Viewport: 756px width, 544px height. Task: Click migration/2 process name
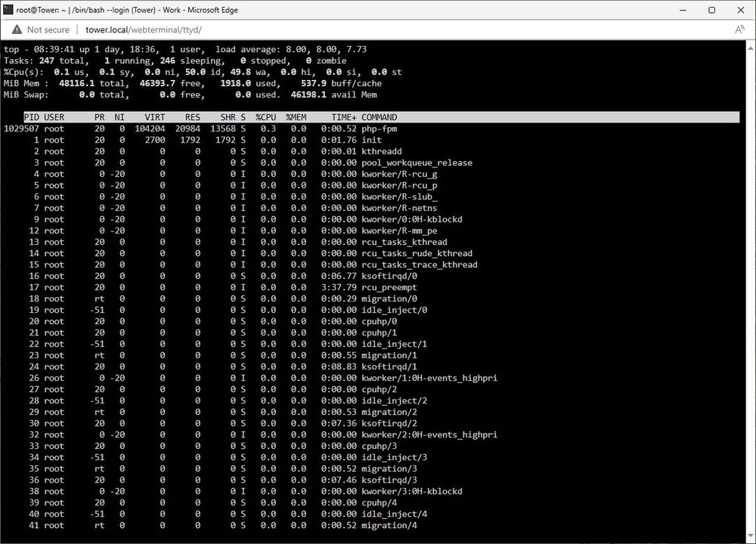pyautogui.click(x=389, y=412)
